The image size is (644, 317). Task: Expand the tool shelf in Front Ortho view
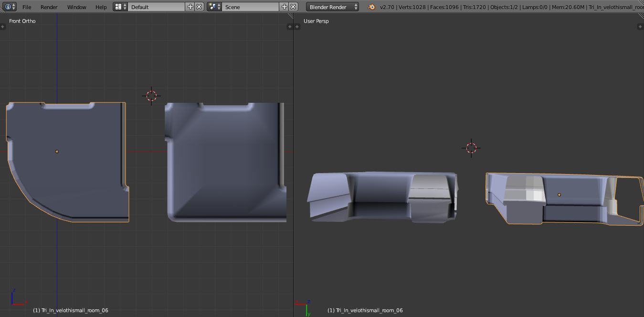point(2,27)
